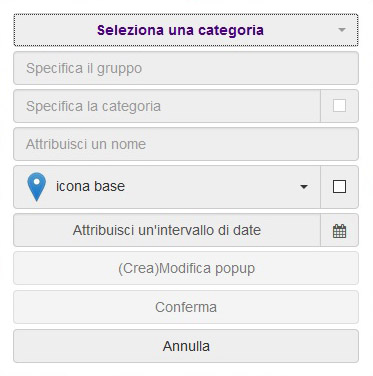Select the bold purple Seleziona una categoria label

[180, 30]
